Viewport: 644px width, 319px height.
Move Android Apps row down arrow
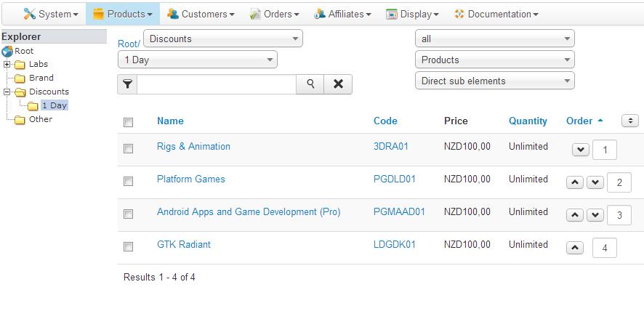(x=595, y=215)
